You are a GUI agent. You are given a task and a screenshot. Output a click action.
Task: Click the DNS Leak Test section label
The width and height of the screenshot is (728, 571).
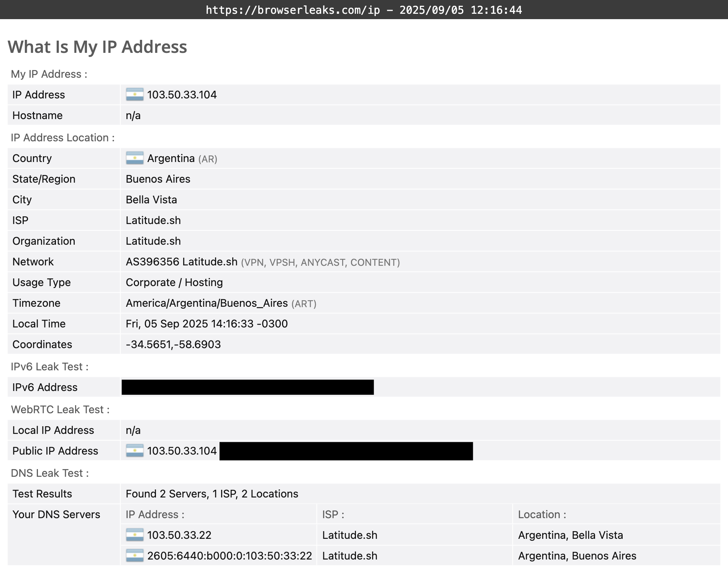click(x=50, y=473)
